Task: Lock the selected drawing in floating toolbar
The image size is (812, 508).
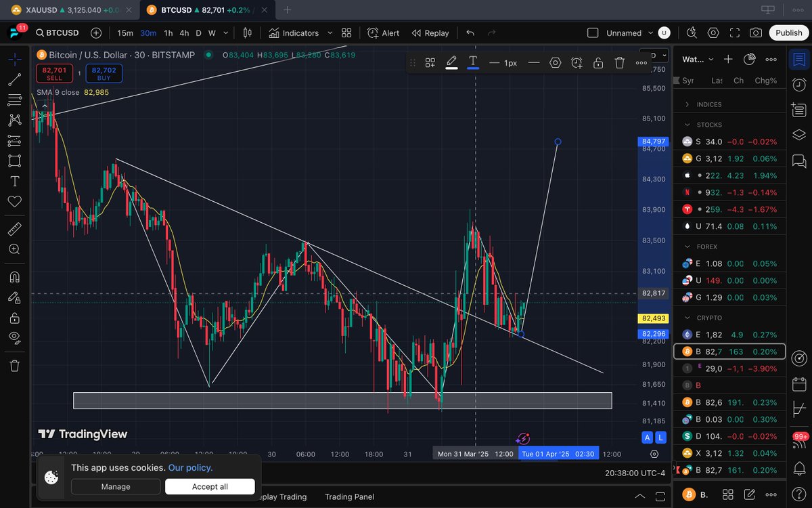Action: 598,62
